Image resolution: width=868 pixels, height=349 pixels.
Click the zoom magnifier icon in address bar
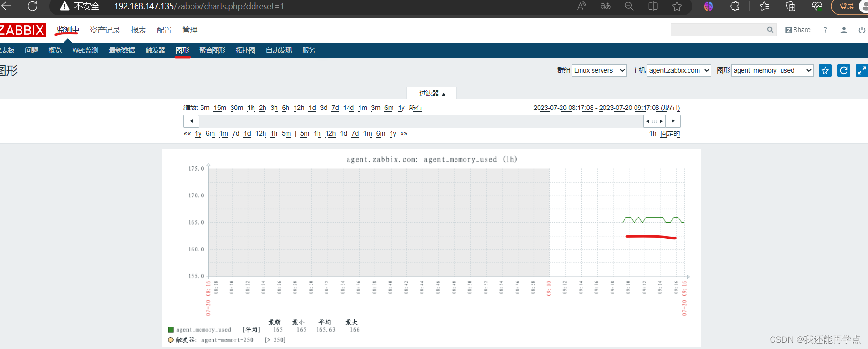(629, 6)
